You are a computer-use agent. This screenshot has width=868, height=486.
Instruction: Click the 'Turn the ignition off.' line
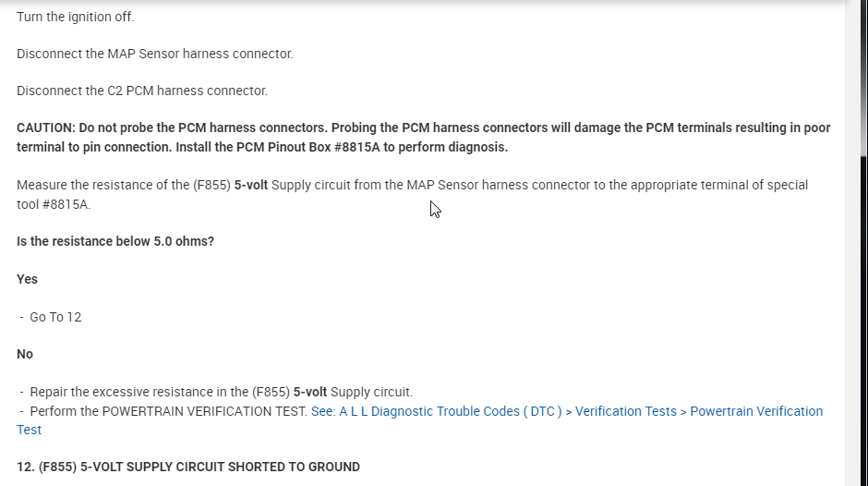click(75, 17)
